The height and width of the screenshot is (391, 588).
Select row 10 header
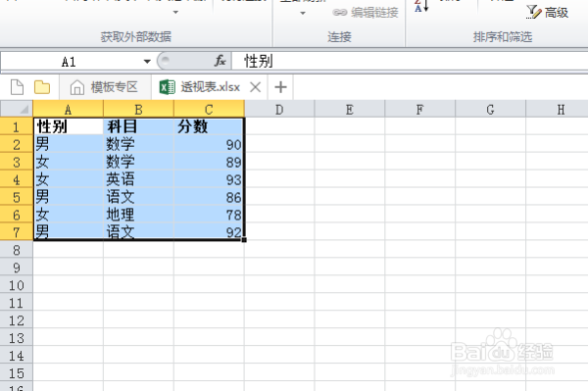(x=16, y=285)
